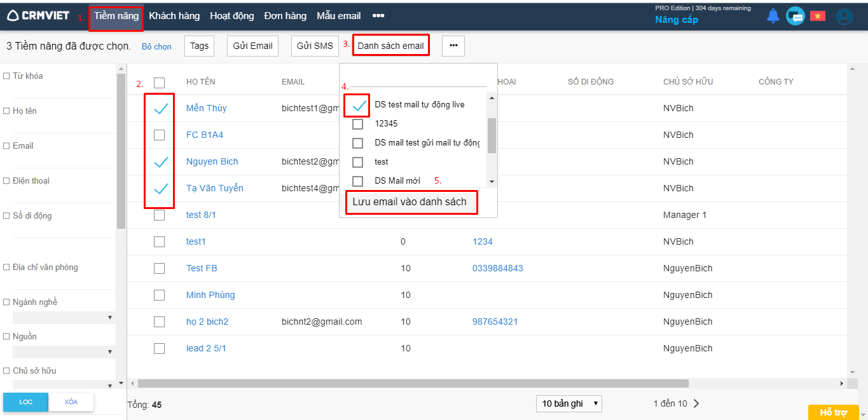Check the FC B1A4 row checkbox
Viewport: 868px width, 420px height.
pyautogui.click(x=159, y=135)
